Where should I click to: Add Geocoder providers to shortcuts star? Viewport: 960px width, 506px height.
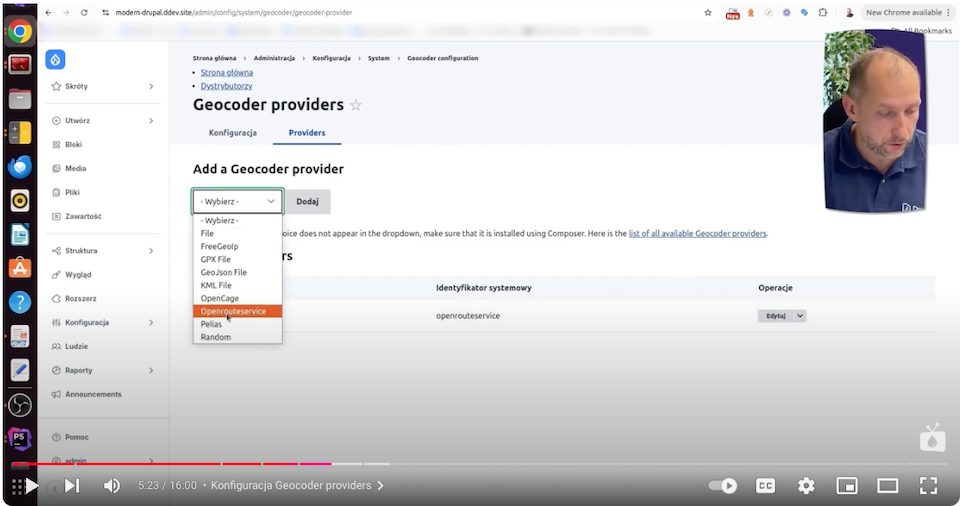pos(356,105)
